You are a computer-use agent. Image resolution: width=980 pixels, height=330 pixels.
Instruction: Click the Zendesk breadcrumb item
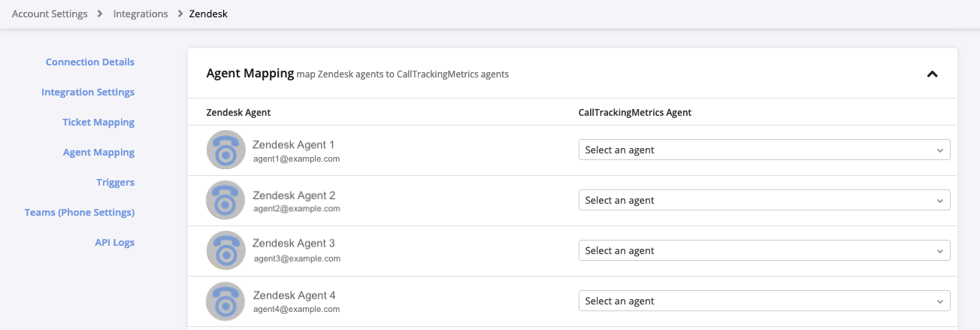point(208,14)
